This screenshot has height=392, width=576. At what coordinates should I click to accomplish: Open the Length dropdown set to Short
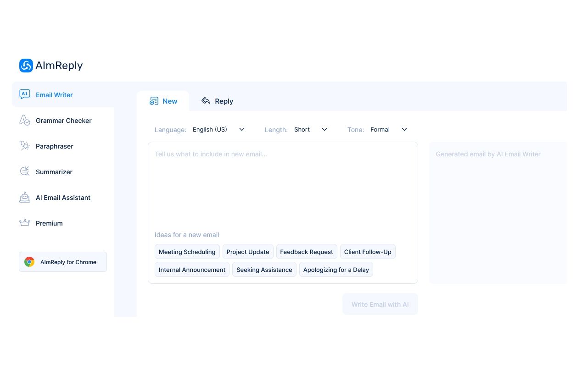(311, 130)
